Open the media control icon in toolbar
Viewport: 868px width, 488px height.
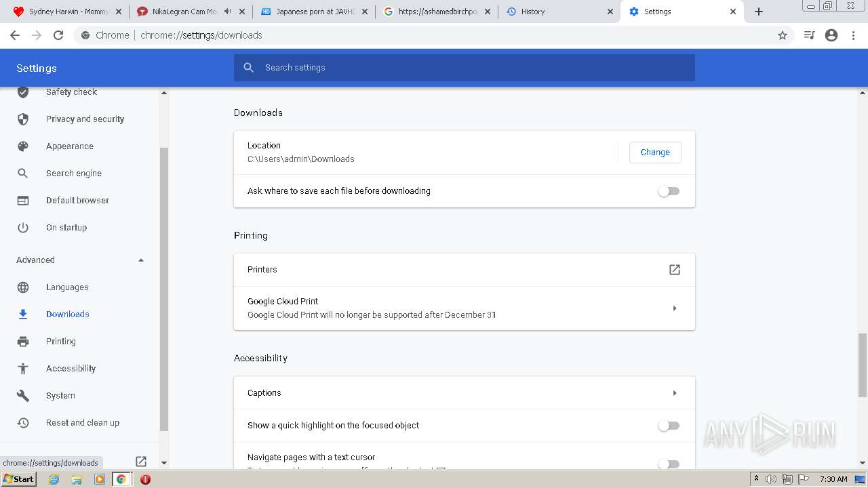coord(809,35)
